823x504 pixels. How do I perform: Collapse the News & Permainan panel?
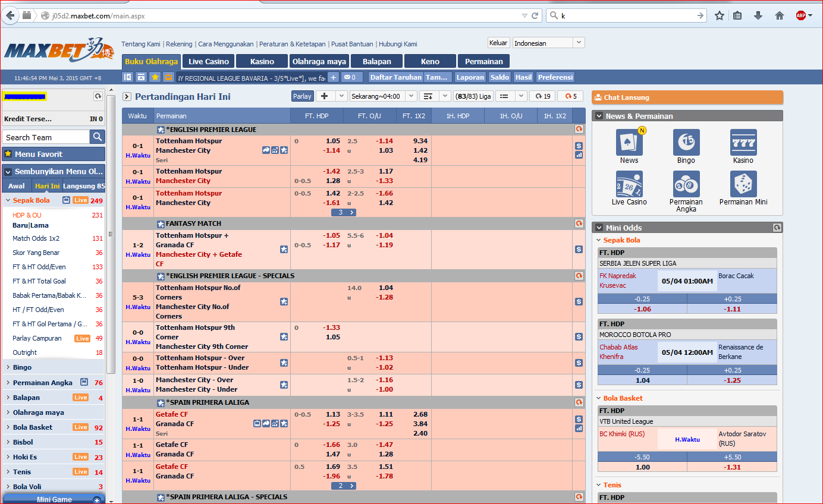click(x=599, y=116)
